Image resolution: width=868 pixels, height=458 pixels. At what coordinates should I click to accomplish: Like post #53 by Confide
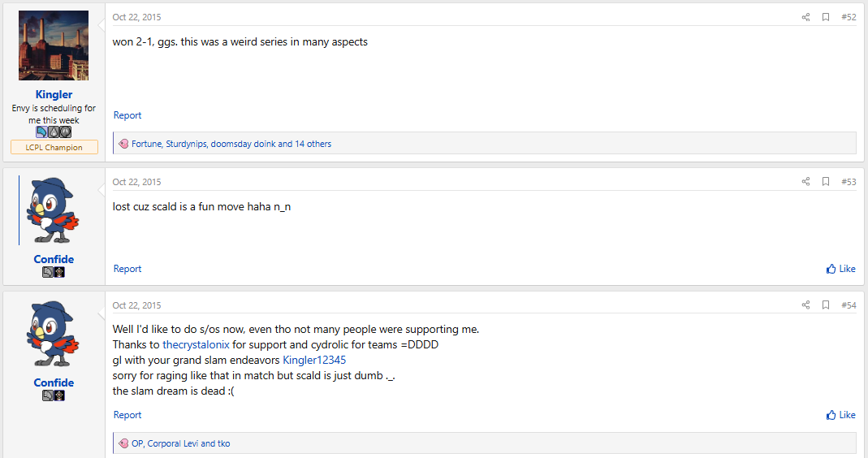click(840, 269)
